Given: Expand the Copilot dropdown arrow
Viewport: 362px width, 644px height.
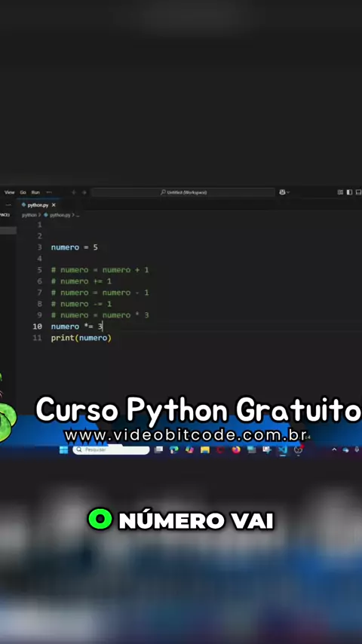Looking at the screenshot, I should click(x=288, y=192).
